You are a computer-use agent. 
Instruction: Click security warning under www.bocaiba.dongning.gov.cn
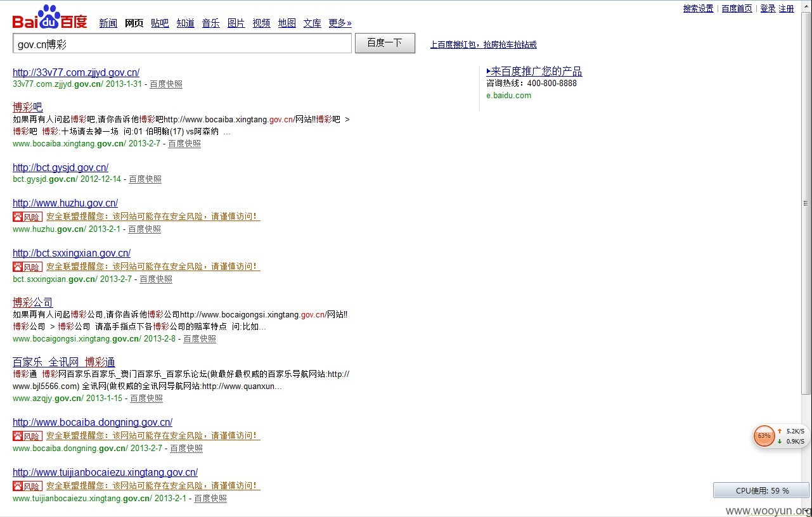click(153, 436)
